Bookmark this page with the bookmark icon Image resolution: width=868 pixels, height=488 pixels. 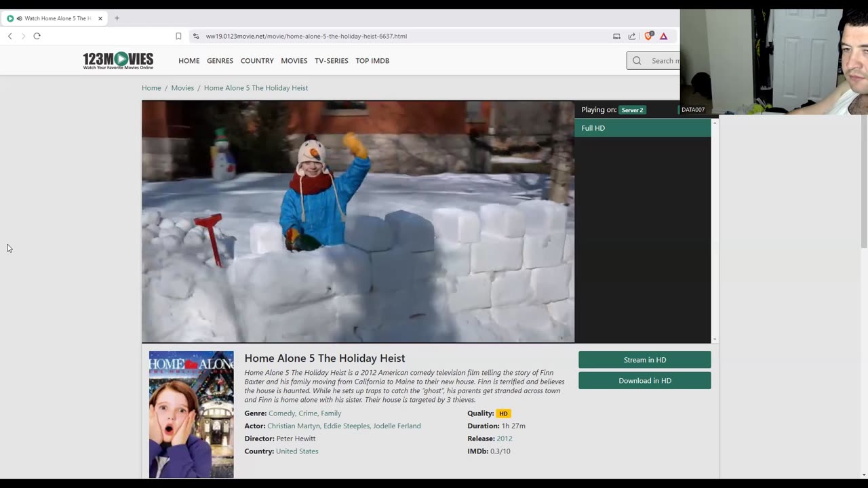point(178,36)
